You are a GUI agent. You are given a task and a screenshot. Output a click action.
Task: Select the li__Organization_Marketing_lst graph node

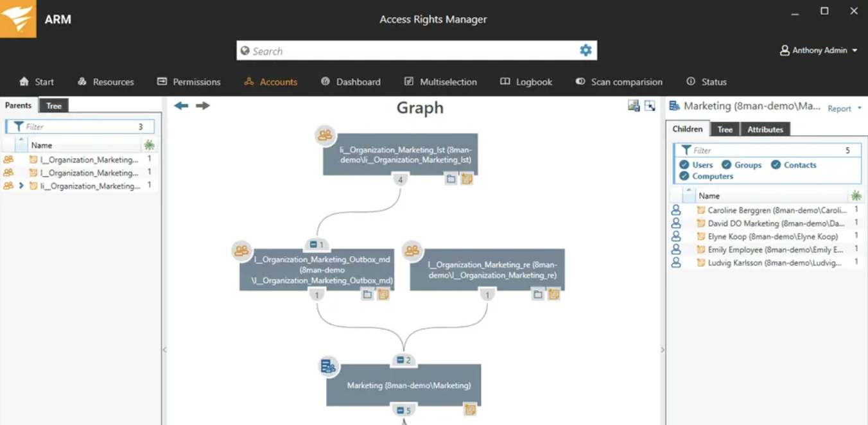[400, 154]
